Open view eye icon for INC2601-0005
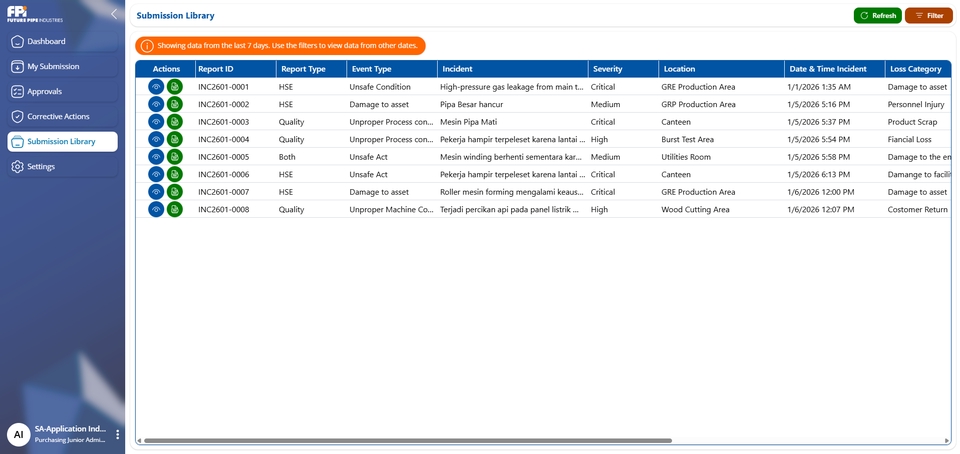Screen dimensions: 960x454 (156, 157)
